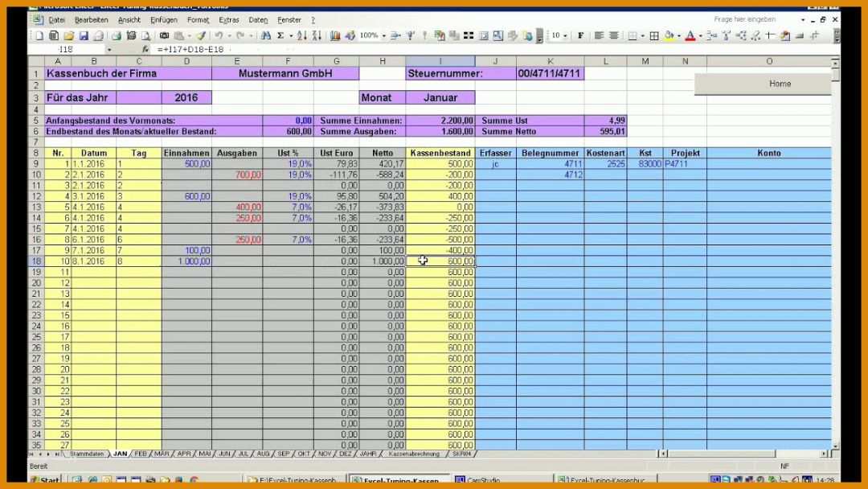Switch to the JAHR sheet tab

click(367, 454)
